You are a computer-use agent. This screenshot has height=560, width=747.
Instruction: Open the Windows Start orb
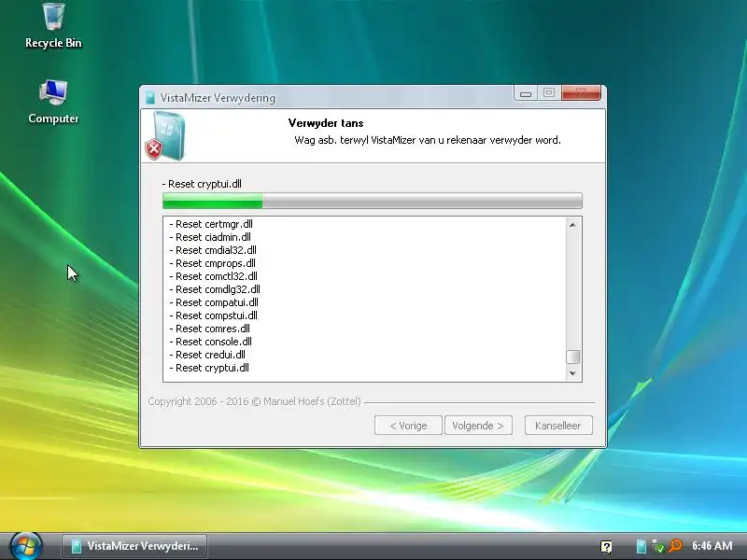tap(26, 546)
